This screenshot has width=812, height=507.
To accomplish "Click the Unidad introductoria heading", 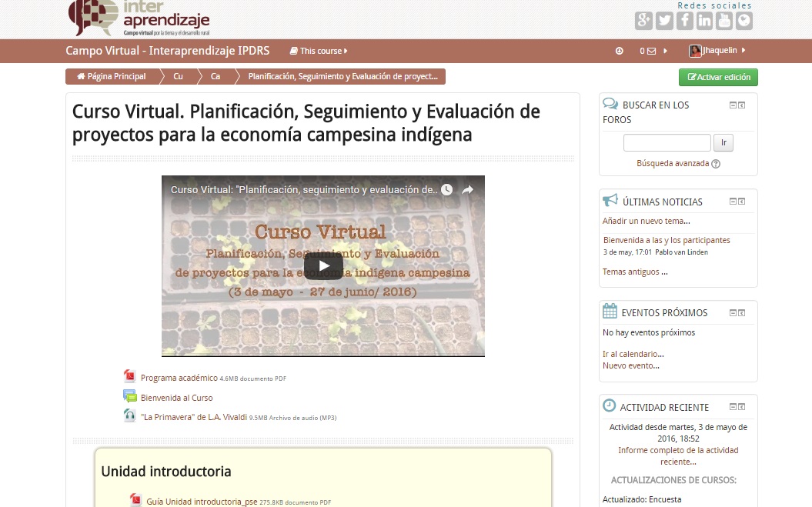I will click(x=165, y=472).
